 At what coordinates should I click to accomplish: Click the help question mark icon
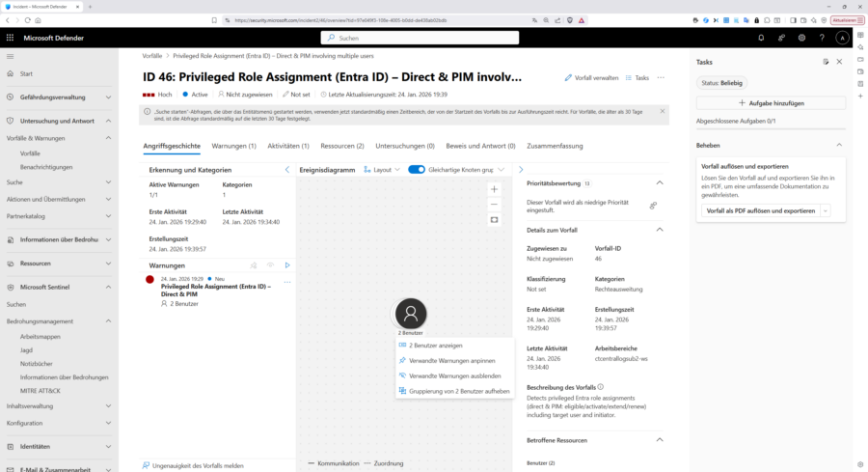pos(822,38)
